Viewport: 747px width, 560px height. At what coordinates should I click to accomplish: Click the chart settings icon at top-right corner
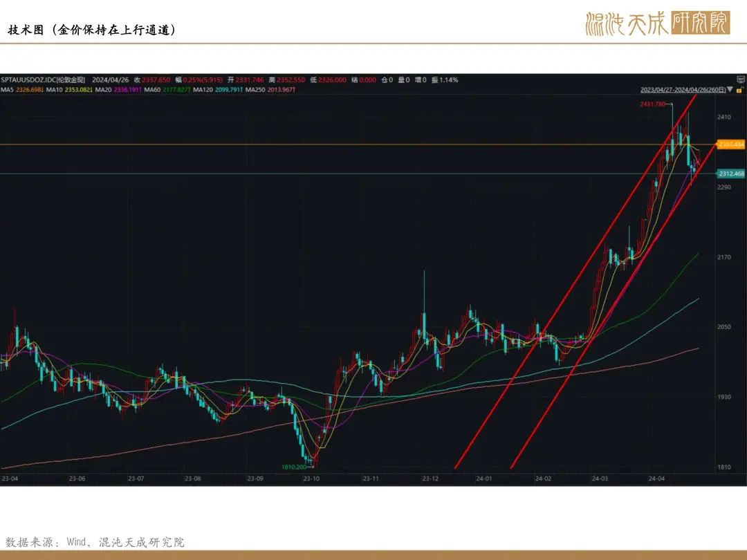tap(741, 80)
